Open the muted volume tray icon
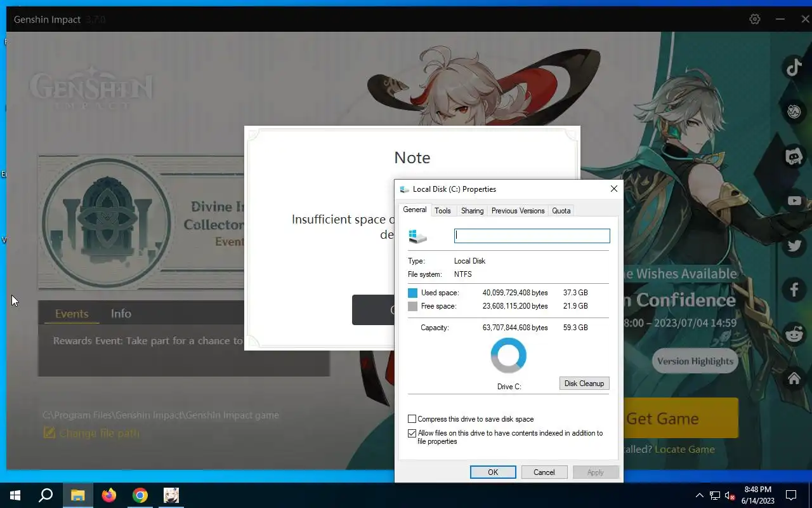Screen dimensions: 812x508 [730, 495]
